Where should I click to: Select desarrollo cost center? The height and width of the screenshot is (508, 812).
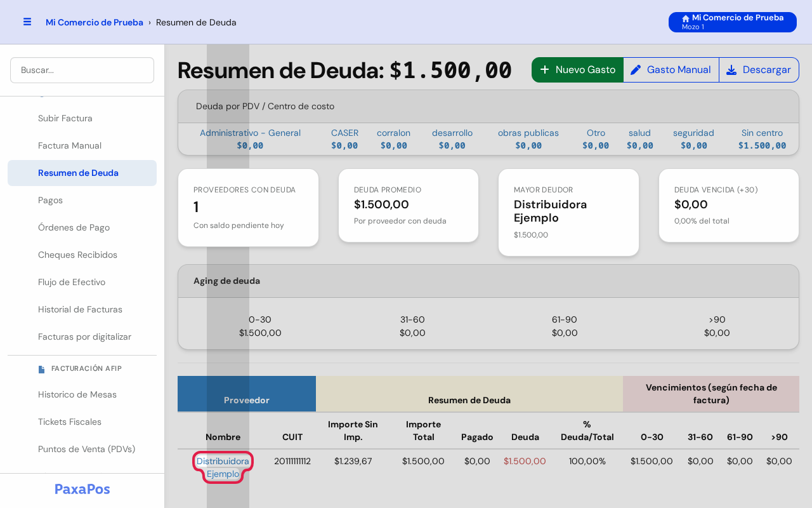[452, 139]
